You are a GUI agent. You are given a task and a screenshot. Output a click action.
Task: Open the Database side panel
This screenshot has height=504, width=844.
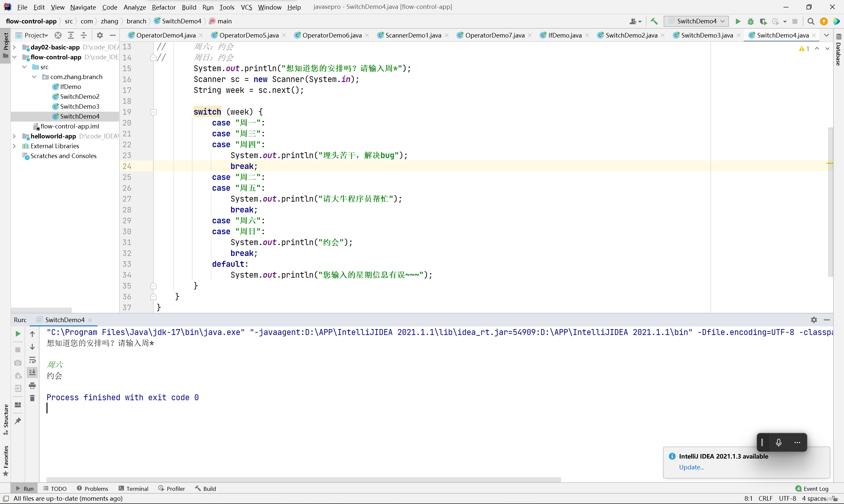point(839,50)
